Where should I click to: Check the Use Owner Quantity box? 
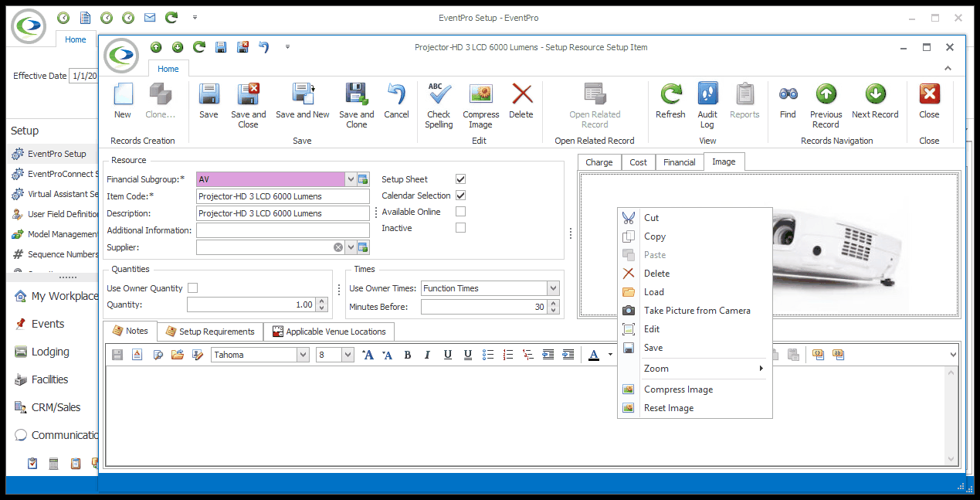coord(193,288)
